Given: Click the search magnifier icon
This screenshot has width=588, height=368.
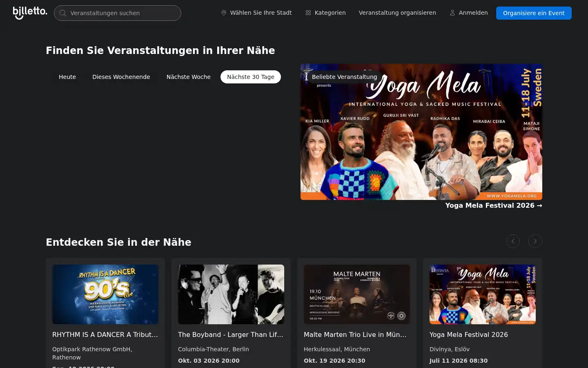Looking at the screenshot, I should tap(63, 13).
